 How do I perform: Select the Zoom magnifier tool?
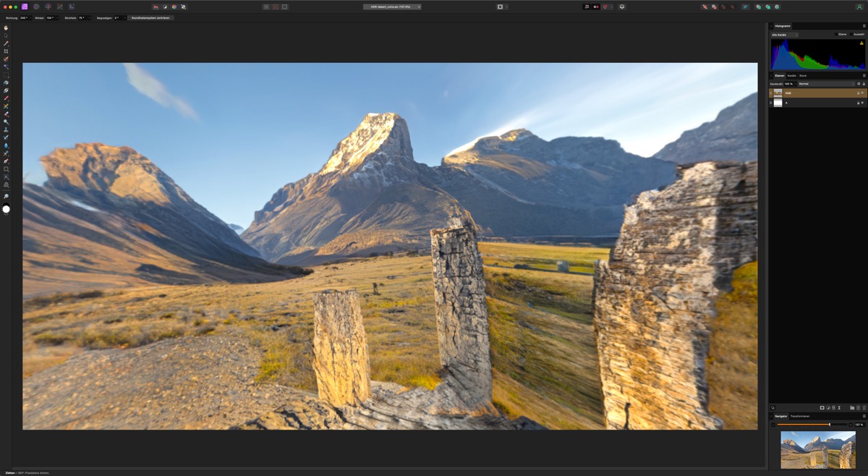[6, 197]
